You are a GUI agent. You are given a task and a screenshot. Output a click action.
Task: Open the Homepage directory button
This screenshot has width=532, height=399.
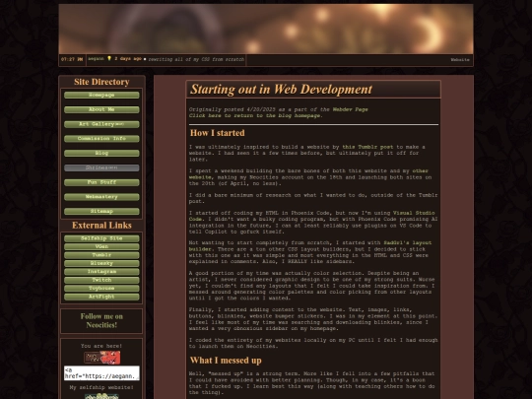coord(101,95)
